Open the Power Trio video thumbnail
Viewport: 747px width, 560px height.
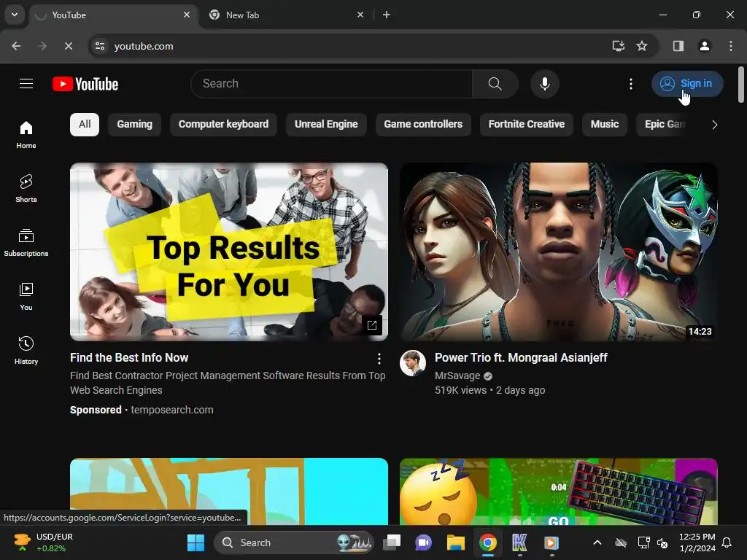558,252
